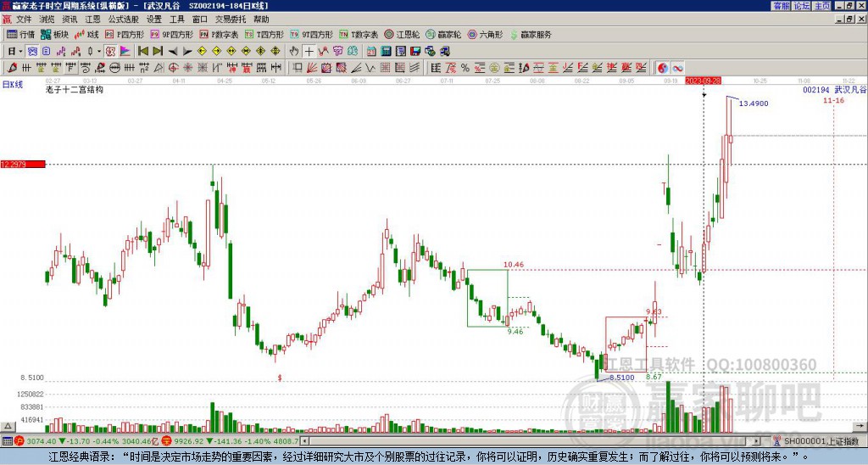Select the hand pan tool
The height and width of the screenshot is (465, 868).
click(x=294, y=51)
